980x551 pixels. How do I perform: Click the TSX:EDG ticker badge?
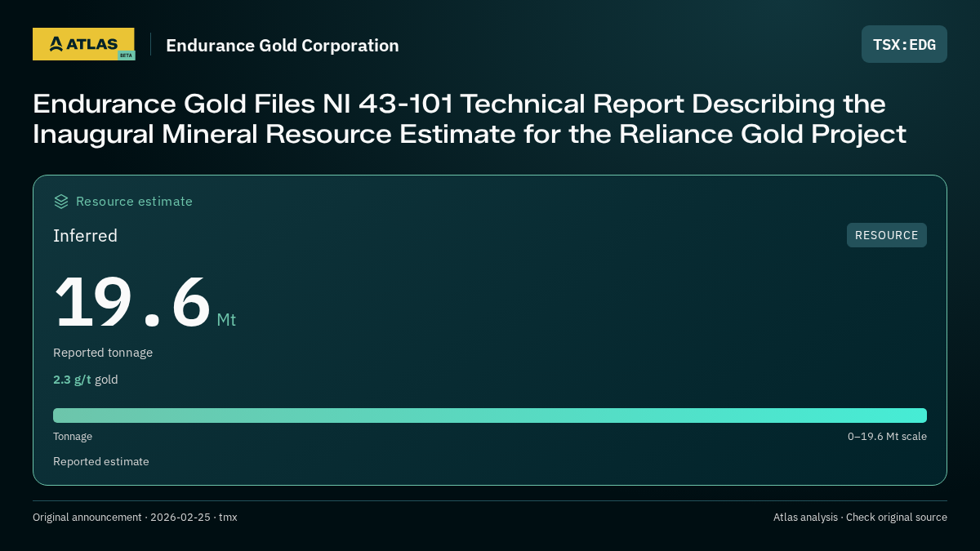904,44
